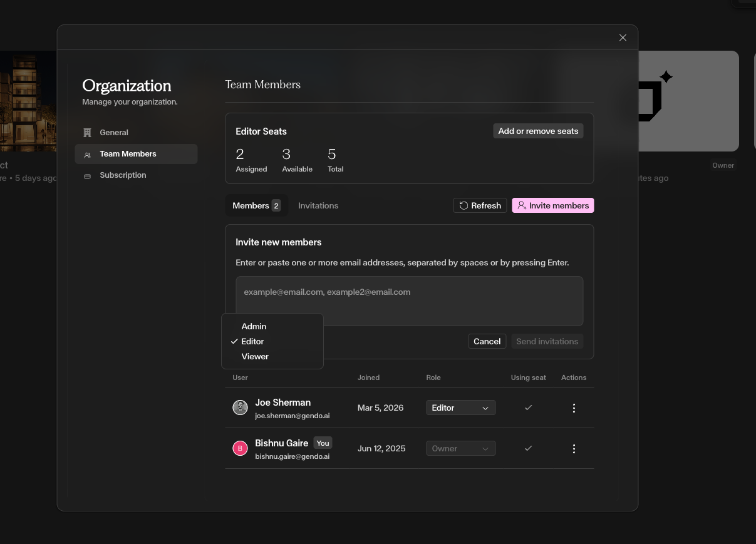The height and width of the screenshot is (544, 756).
Task: Pick the checked Editor role option
Action: [x=252, y=342]
